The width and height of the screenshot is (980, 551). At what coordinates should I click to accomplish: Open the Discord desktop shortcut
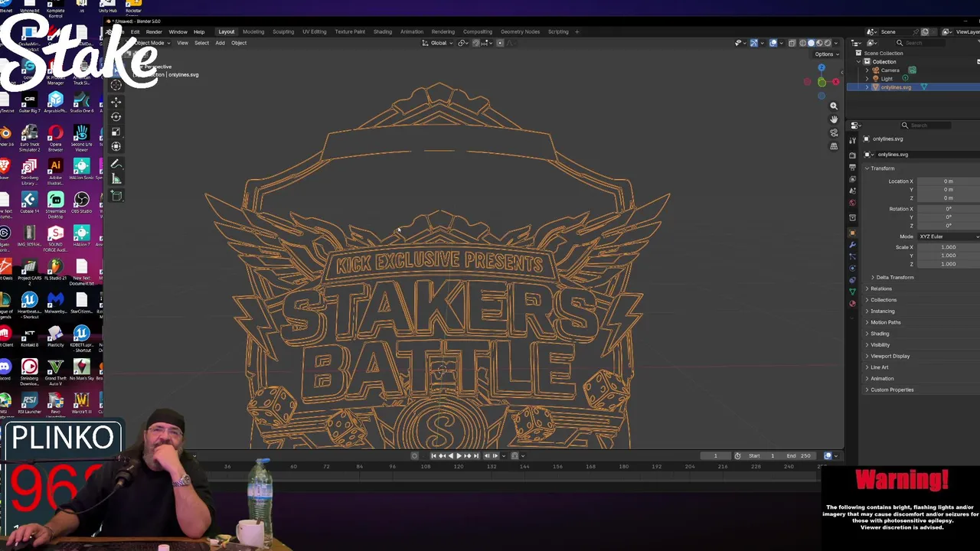pos(6,369)
